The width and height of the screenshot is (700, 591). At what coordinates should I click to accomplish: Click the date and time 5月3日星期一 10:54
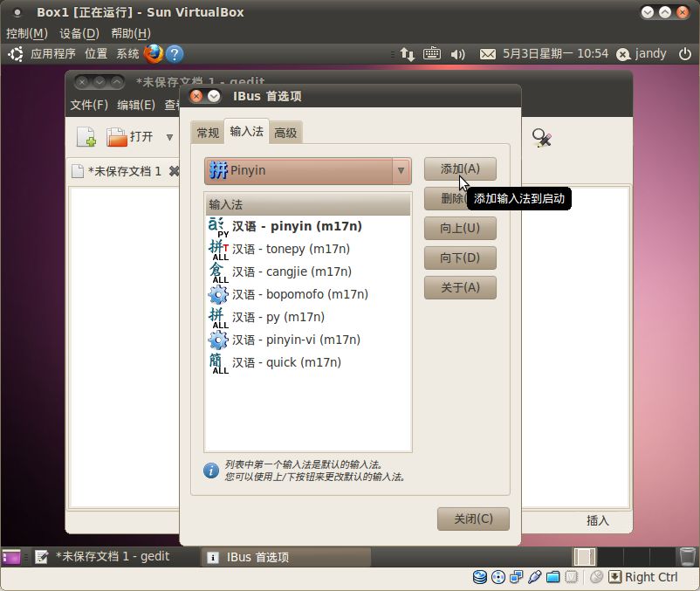click(555, 54)
